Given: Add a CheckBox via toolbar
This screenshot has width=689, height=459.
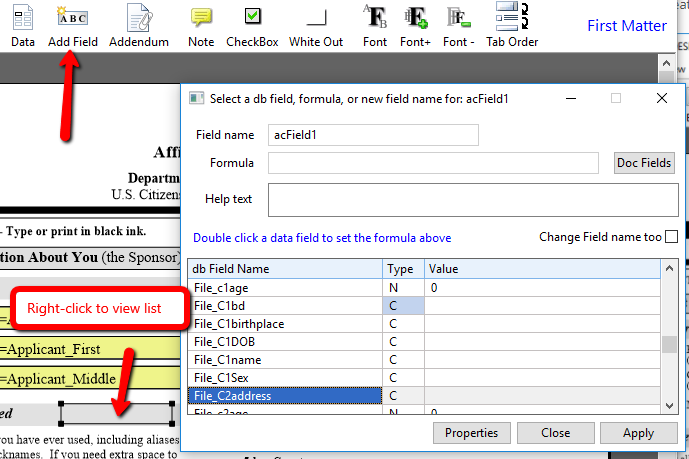Looking at the screenshot, I should click(252, 25).
